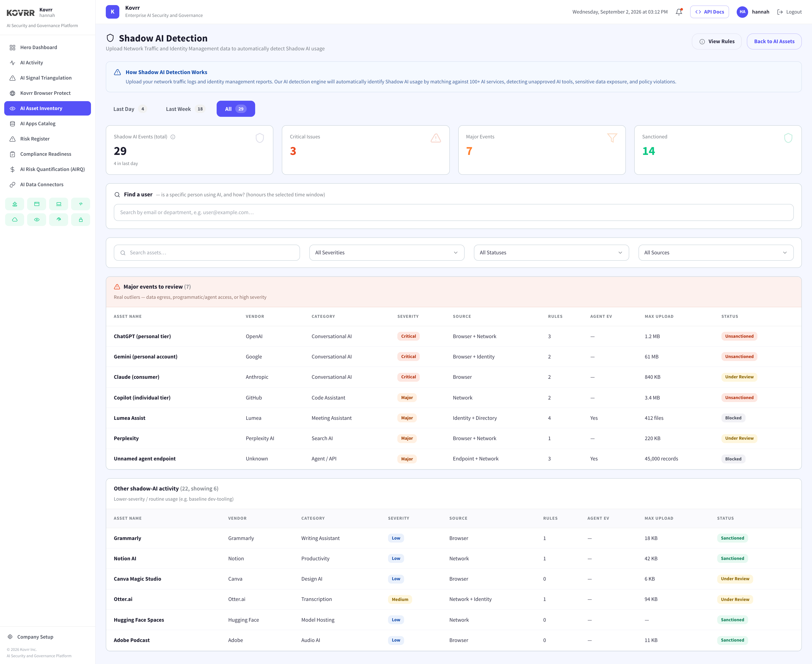Click the code brackets icon tile in sidebar
Viewport: 812px width, 664px height.
81,204
